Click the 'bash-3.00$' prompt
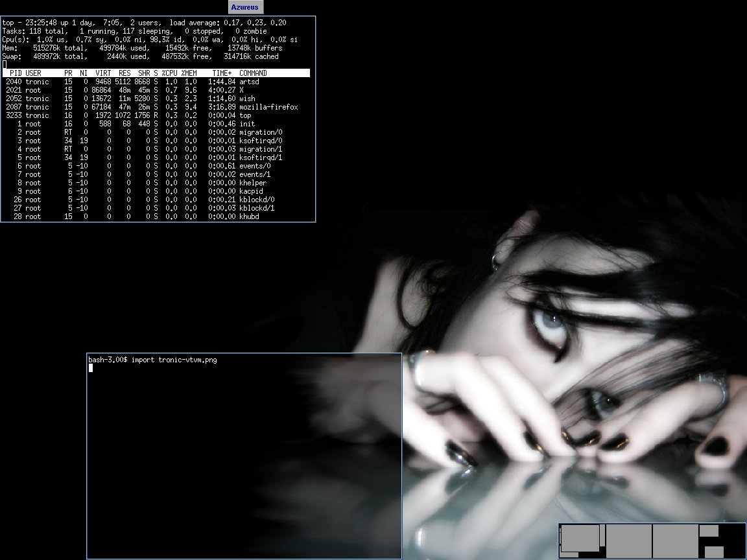This screenshot has width=747, height=560. (108, 360)
